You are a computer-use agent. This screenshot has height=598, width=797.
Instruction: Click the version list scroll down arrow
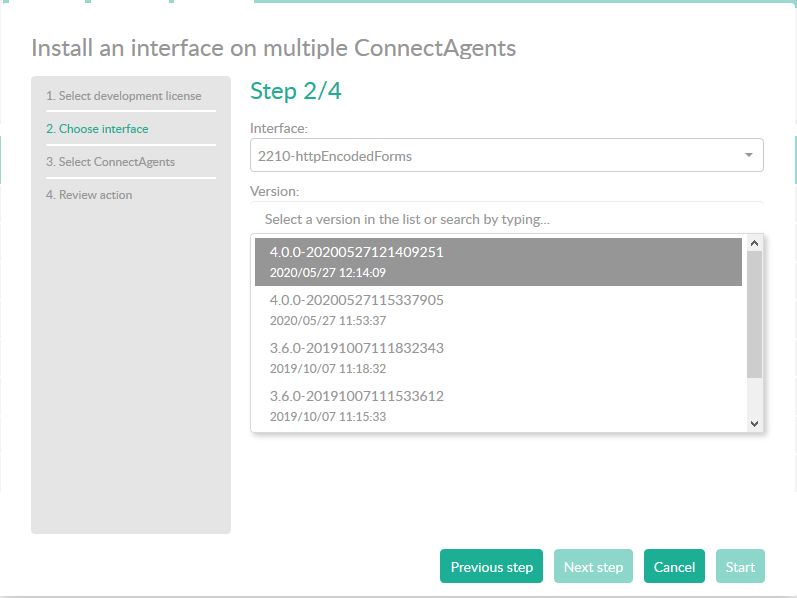(755, 424)
